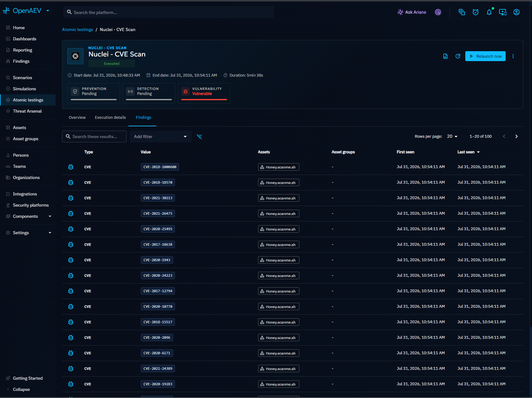Open the export report icon in header

coord(445,56)
